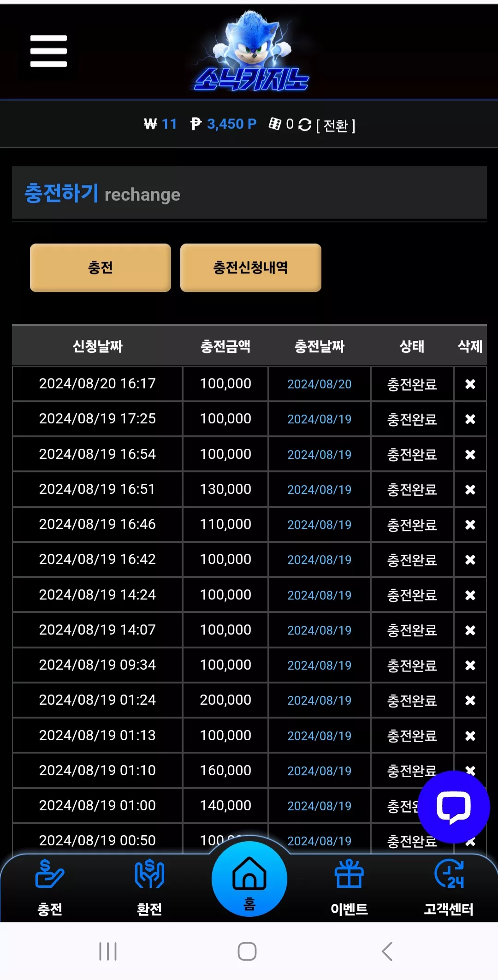Viewport: 498px width, 980px height.
Task: Refresh the balance with circular arrows icon
Action: pos(305,125)
